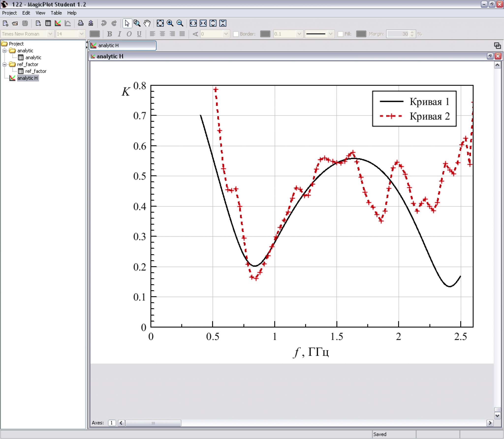Click the Axes 1 button
The width and height of the screenshot is (504, 439).
click(112, 423)
